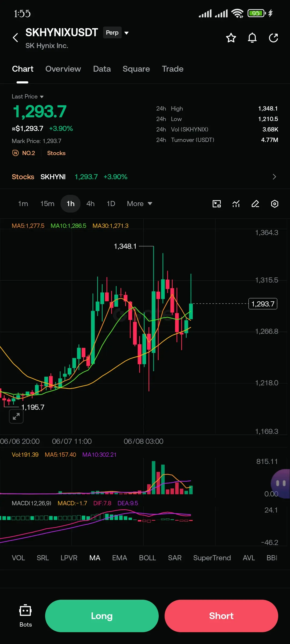This screenshot has height=644, width=290.
Task: Tap the DEA:9.5 MACD value
Action: point(128,503)
